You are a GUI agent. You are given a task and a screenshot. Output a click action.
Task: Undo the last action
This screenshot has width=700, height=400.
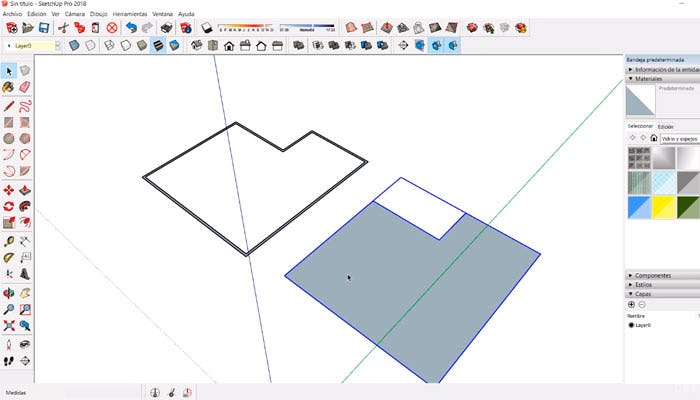point(131,28)
